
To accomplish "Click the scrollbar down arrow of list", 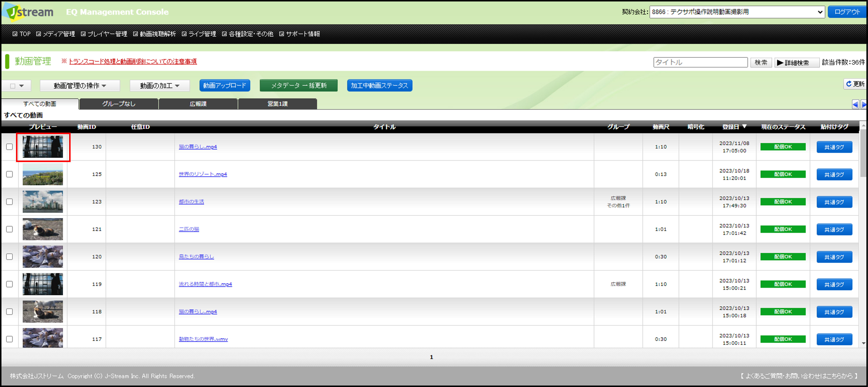I will 863,343.
